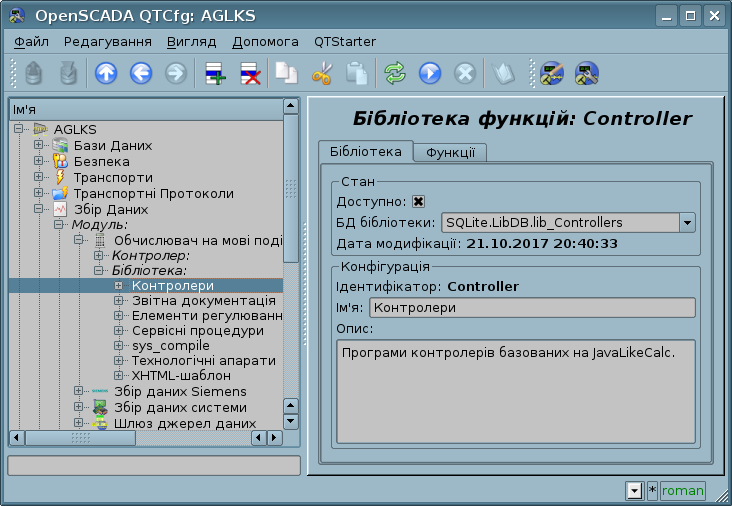This screenshot has width=732, height=506.
Task: Click the empty filter field below the tree
Action: (154, 465)
